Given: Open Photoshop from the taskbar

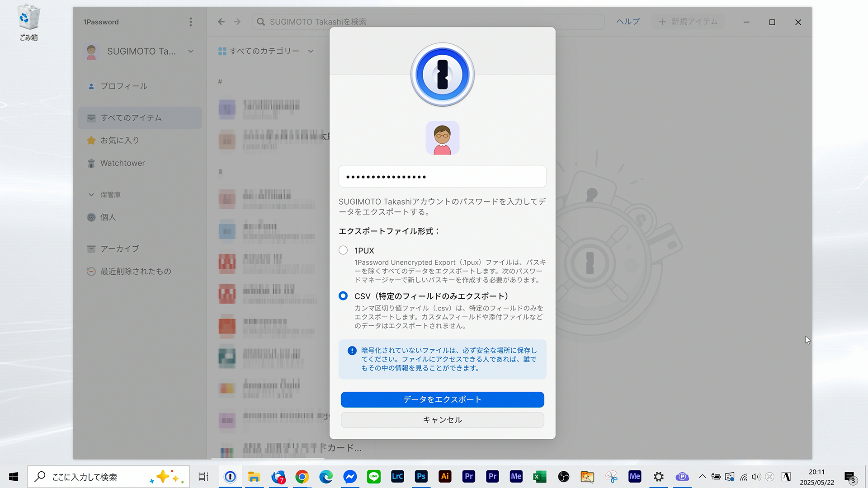Looking at the screenshot, I should [x=421, y=477].
